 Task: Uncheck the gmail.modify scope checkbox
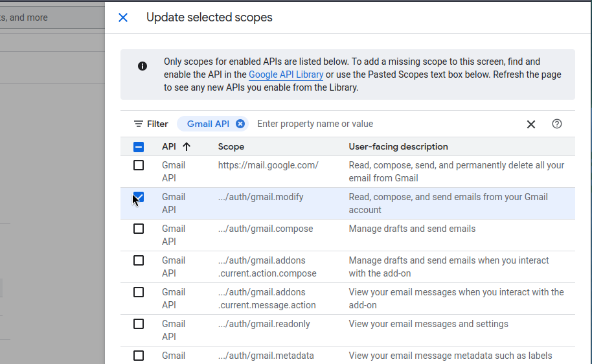coord(139,197)
